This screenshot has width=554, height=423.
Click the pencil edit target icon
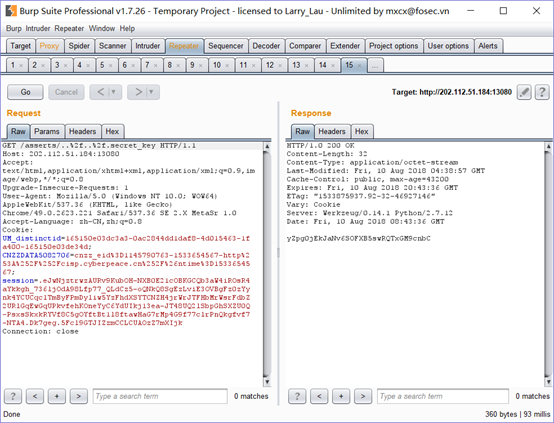(x=524, y=92)
